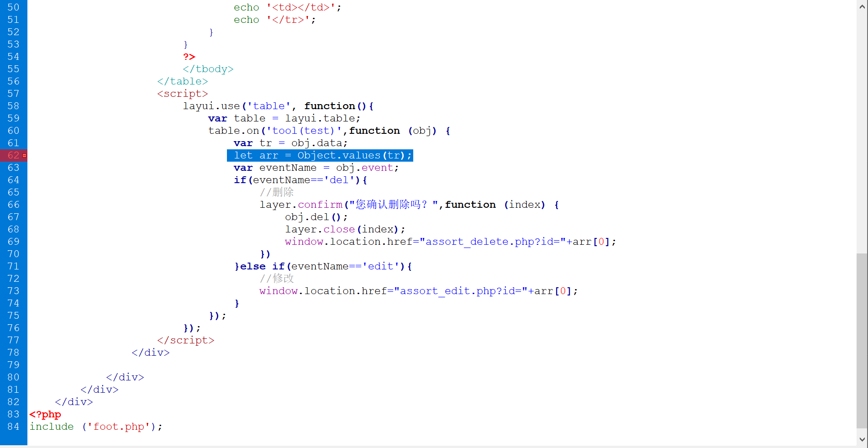Image resolution: width=868 pixels, height=448 pixels.
Task: Click the 'assort_delete.php?id=' string
Action: pyautogui.click(x=493, y=242)
